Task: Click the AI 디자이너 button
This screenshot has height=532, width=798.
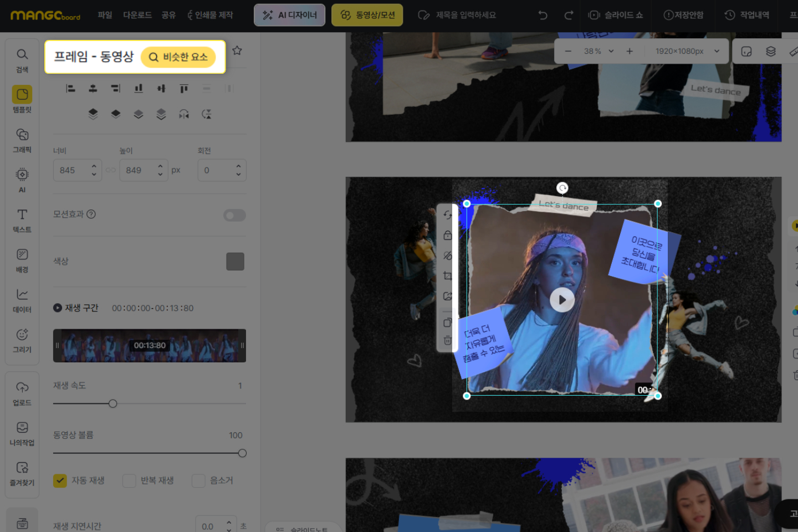Action: [289, 15]
